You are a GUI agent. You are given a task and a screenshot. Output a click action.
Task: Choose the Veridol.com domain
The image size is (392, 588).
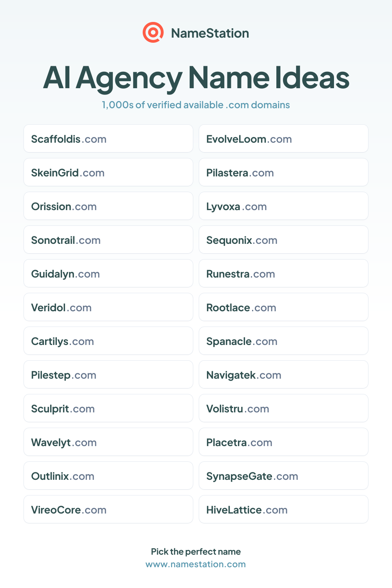pyautogui.click(x=108, y=307)
